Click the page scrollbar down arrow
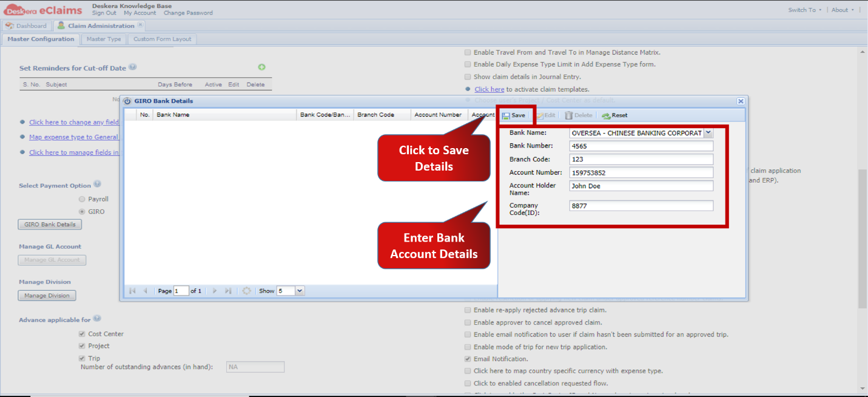 pyautogui.click(x=862, y=388)
